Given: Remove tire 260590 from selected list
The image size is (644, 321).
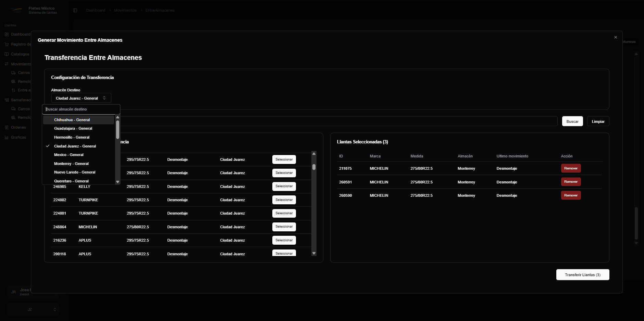Looking at the screenshot, I should pos(571,195).
